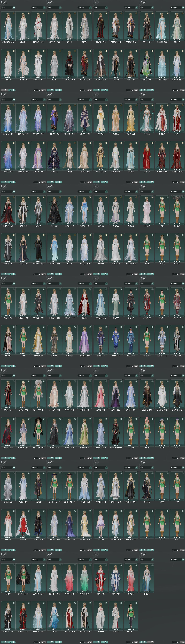Click corner icon on 任侠河山 outfit card
The width and height of the screenshot is (185, 644).
click(x=60, y=51)
